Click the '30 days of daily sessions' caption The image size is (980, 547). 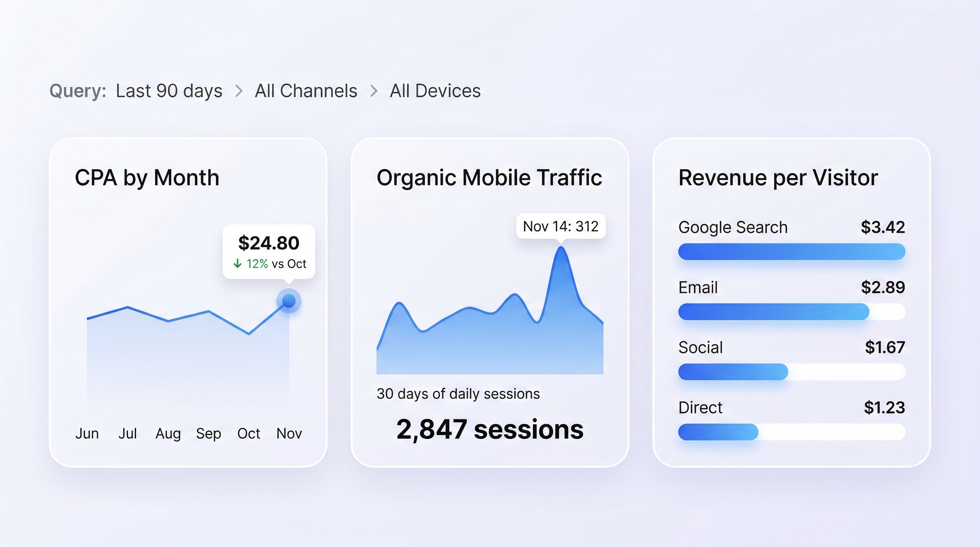458,394
